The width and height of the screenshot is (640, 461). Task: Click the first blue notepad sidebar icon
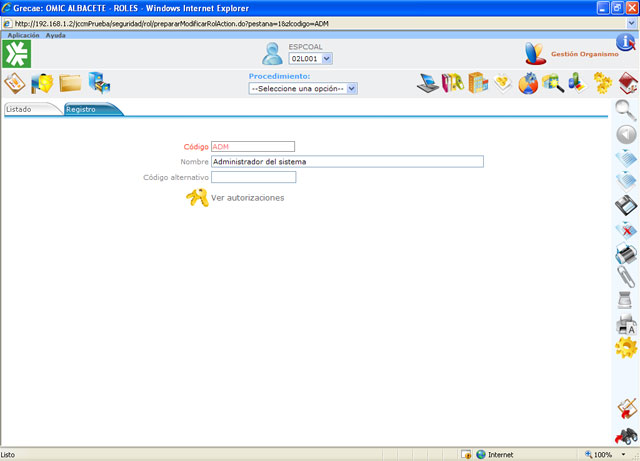[626, 158]
